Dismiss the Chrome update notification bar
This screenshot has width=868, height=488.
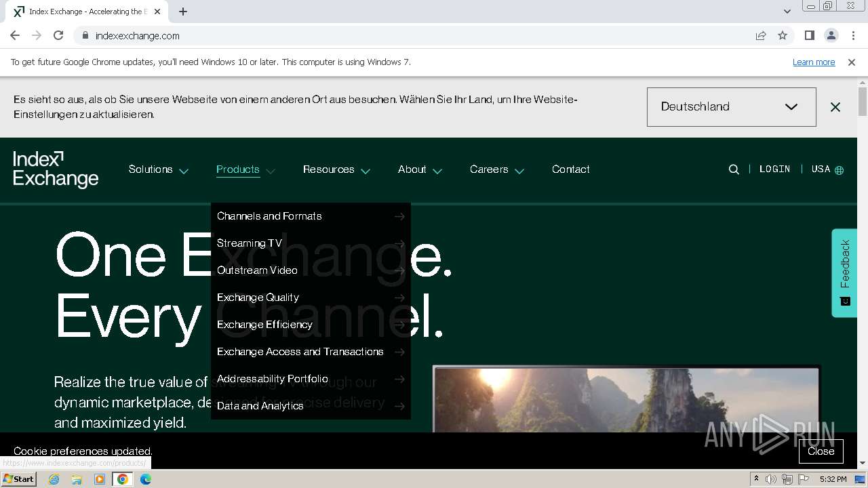pyautogui.click(x=852, y=62)
